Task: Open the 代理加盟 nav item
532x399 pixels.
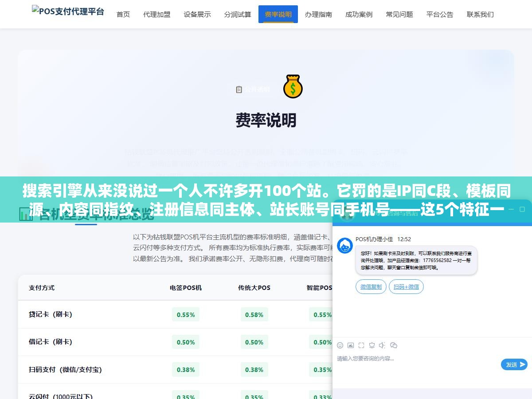Action: pyautogui.click(x=157, y=14)
